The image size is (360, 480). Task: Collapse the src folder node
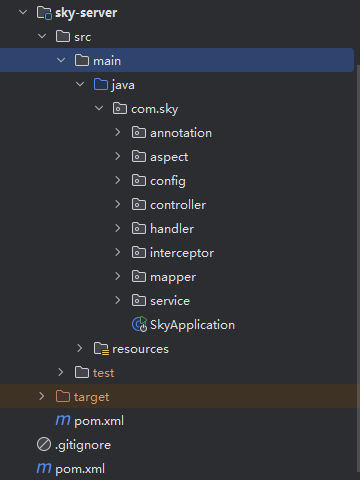(42, 36)
